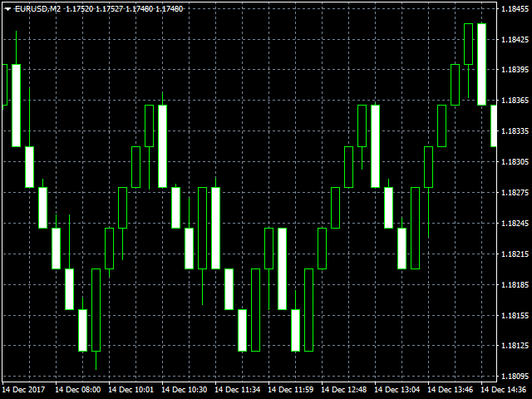Click the 1.18275 price level
Viewport: 532px width, 399px height.
point(515,193)
